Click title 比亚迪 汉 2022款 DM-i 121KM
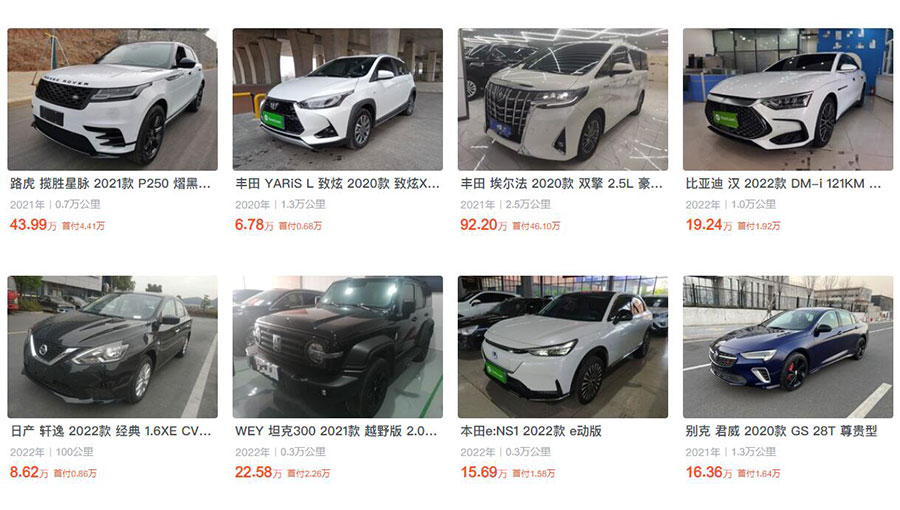Image resolution: width=900 pixels, height=510 pixels. 783,184
